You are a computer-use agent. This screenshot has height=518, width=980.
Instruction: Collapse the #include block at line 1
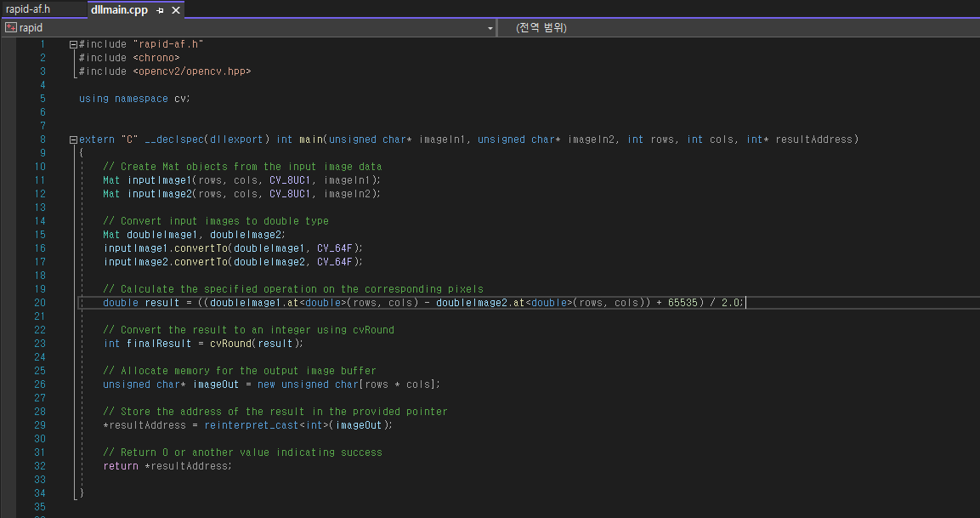(x=73, y=44)
